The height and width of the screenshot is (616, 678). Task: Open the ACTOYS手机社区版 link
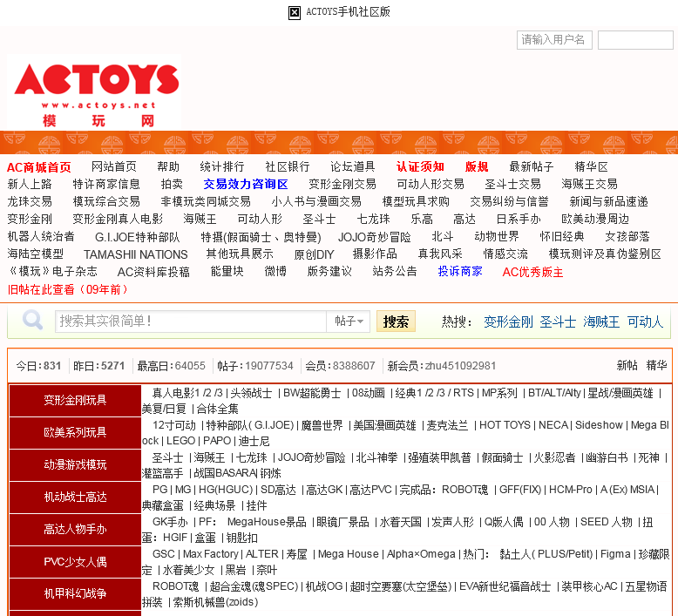(348, 11)
